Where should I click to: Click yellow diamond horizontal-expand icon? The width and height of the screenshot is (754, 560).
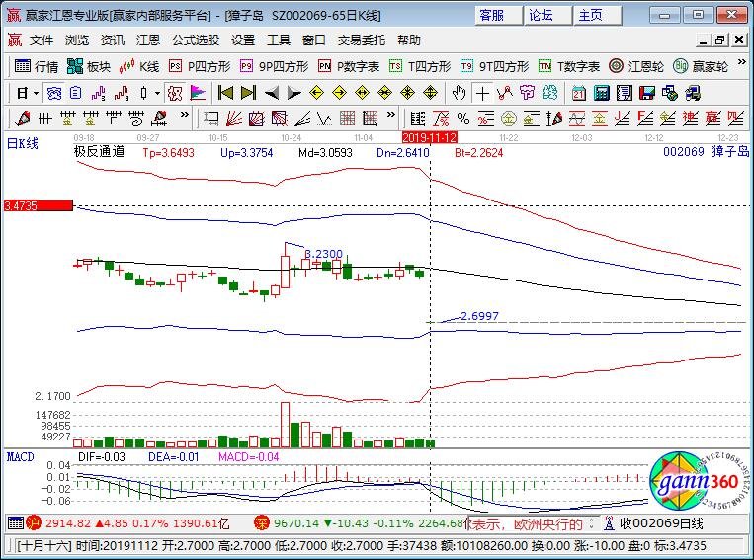pyautogui.click(x=362, y=93)
